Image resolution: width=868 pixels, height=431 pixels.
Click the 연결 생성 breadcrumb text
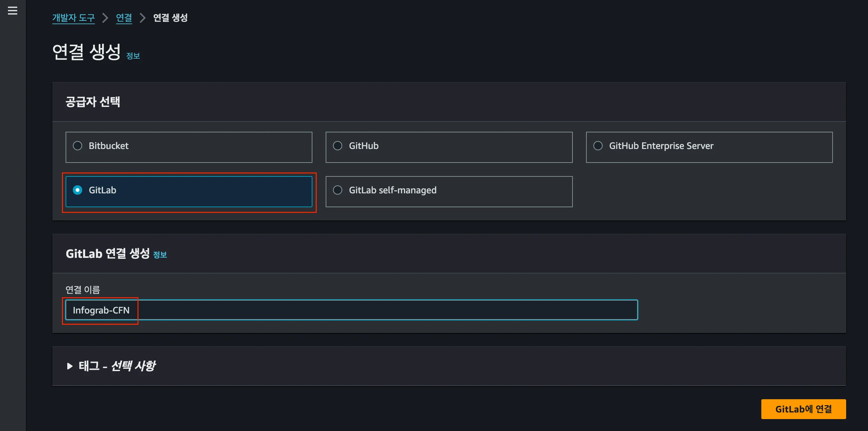coord(170,18)
